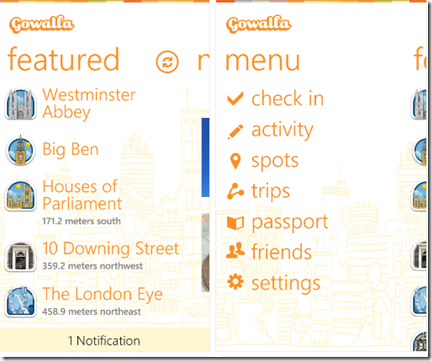This screenshot has width=432, height=361.
Task: Open the Westminster Abbey spot icon
Action: (x=21, y=104)
